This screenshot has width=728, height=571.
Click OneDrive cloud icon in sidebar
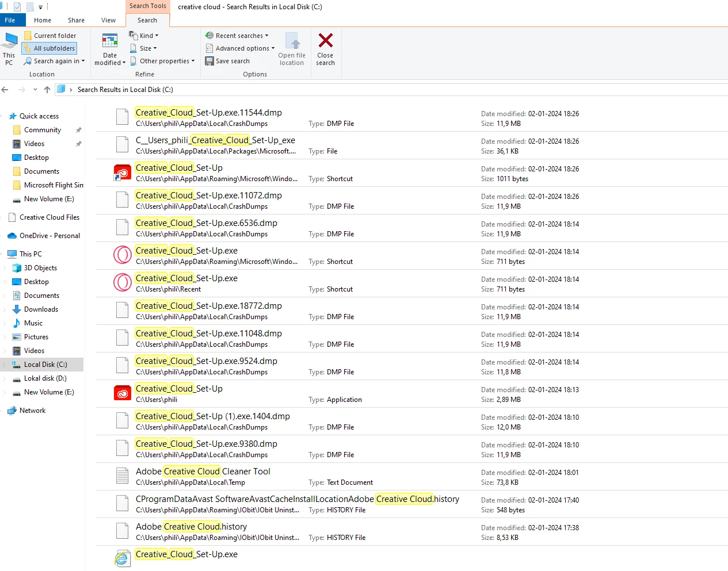pos(12,236)
